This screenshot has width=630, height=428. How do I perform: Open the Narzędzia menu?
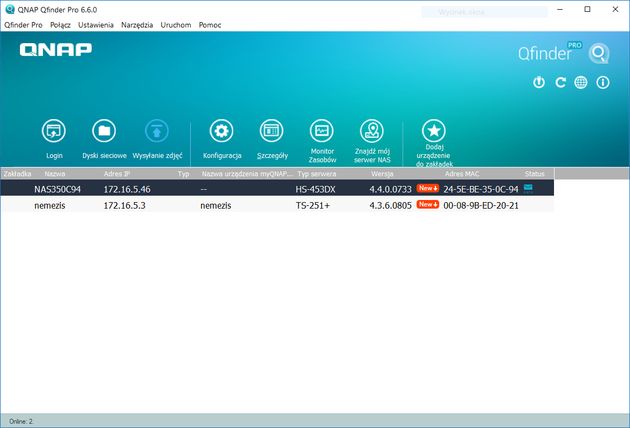[x=137, y=25]
